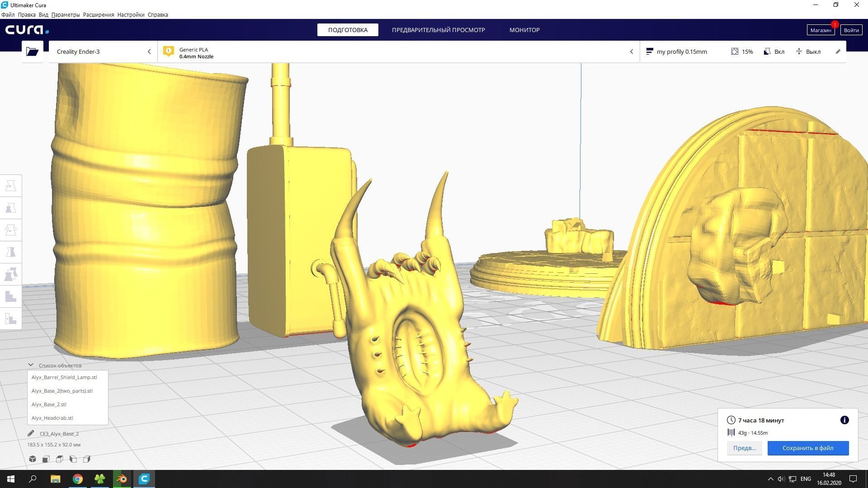This screenshot has height=488, width=868.
Task: Select the Rotate tool in left toolbar
Action: point(11,230)
